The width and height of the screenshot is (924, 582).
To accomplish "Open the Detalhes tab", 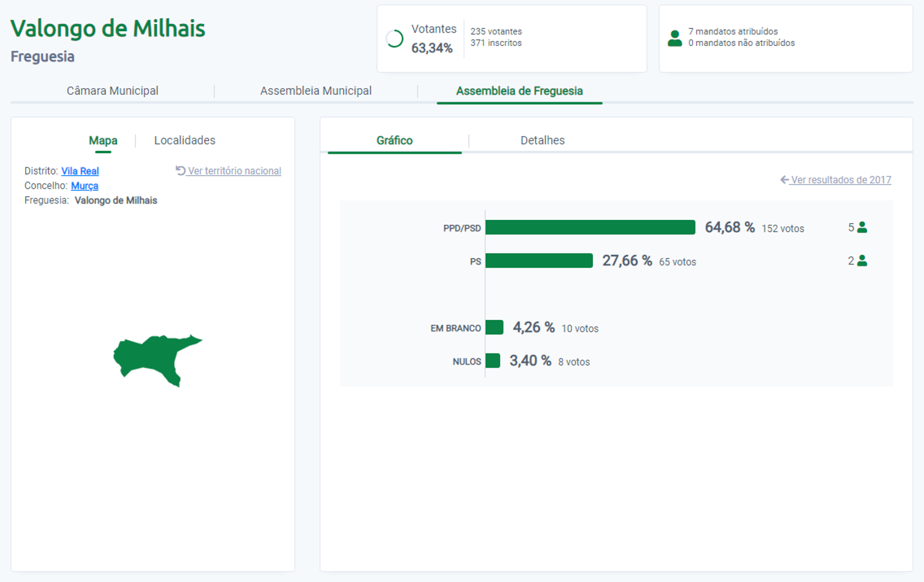I will click(x=542, y=140).
